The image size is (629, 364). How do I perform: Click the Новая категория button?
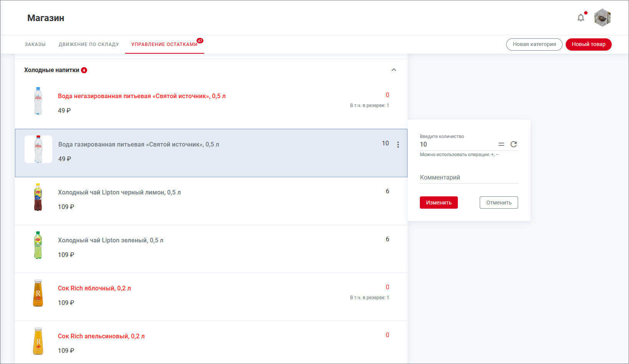[x=534, y=44]
